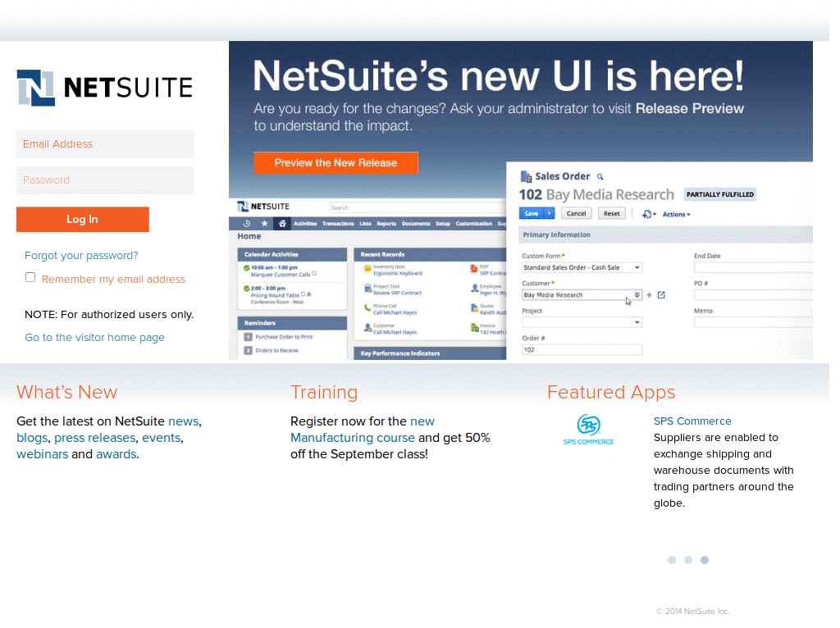
Task: Open the Project field dropdown
Action: [638, 321]
